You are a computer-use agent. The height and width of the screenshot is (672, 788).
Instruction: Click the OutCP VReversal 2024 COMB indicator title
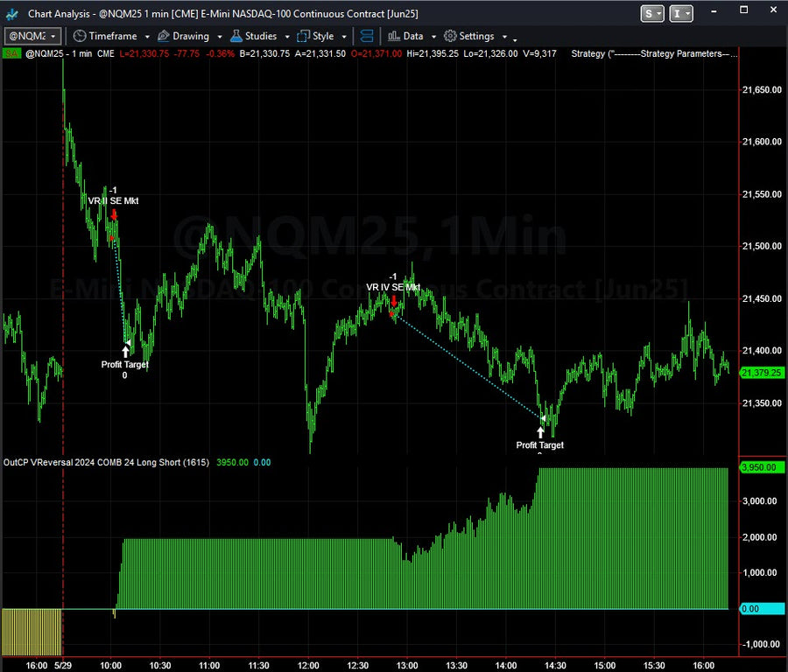coord(106,463)
